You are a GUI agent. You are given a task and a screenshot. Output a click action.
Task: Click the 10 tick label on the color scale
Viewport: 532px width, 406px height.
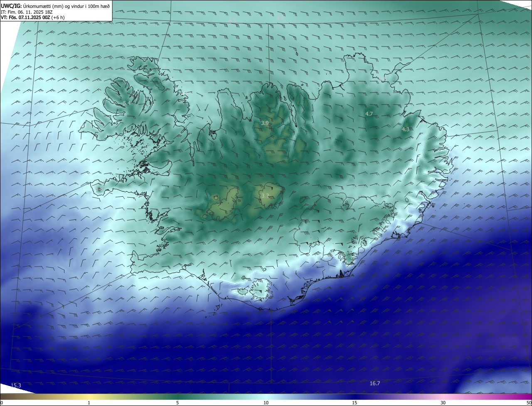coord(266,403)
